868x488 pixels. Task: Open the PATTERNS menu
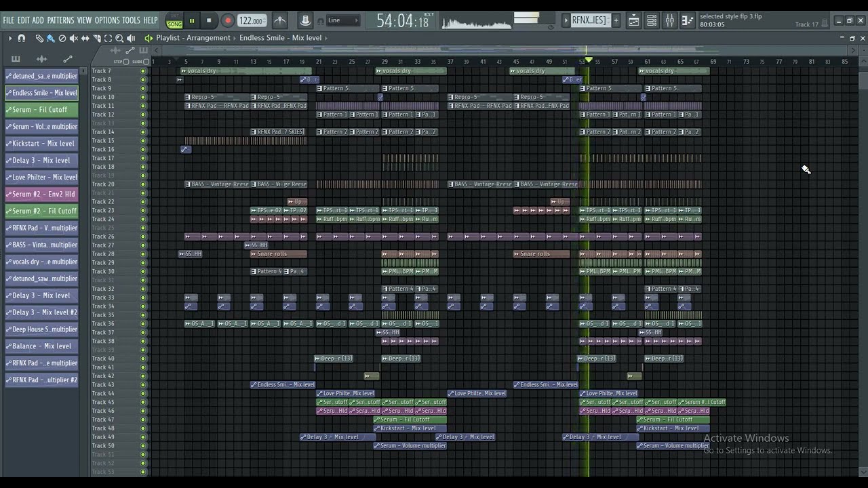point(60,20)
